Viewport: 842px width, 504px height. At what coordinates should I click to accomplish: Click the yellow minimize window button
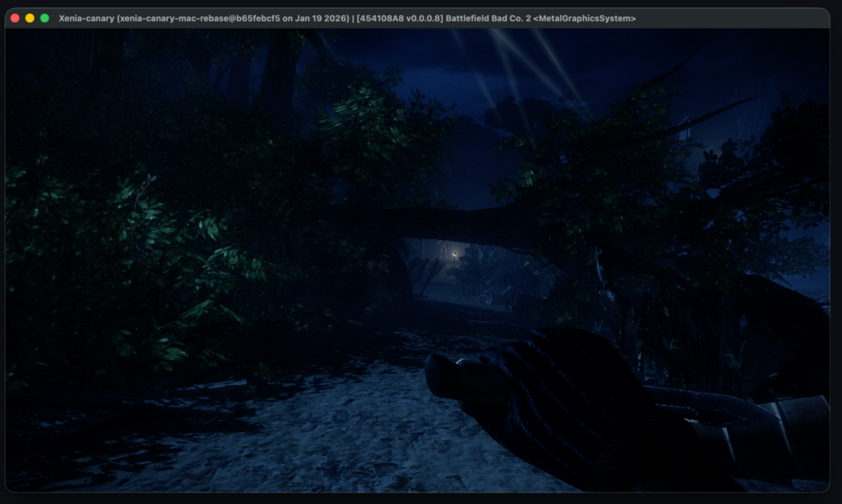(30, 18)
